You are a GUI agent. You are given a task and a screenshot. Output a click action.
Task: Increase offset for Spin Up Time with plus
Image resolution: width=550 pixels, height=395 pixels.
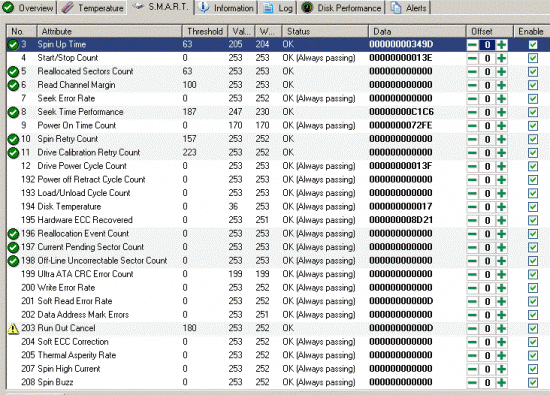pyautogui.click(x=502, y=45)
